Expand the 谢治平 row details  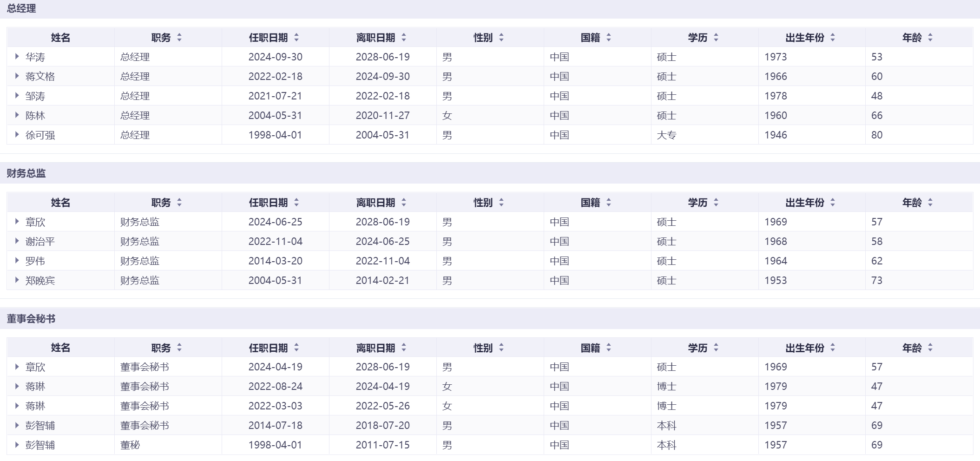point(17,241)
